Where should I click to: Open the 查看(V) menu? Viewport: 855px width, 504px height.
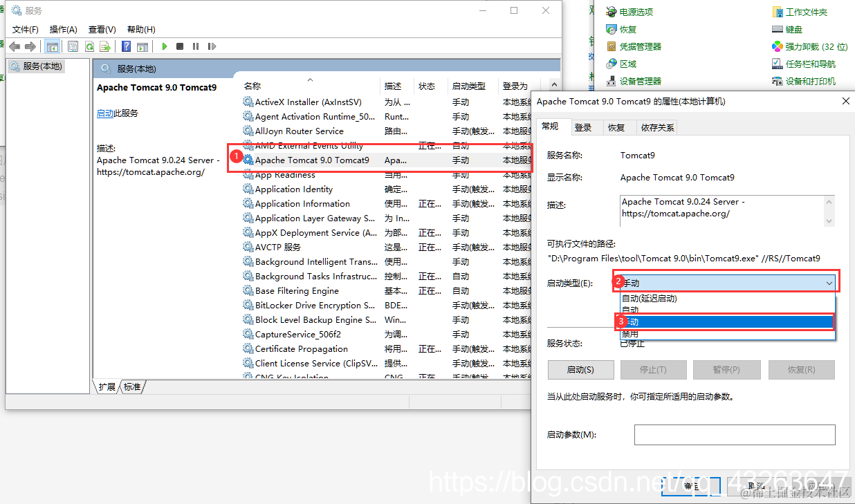(x=102, y=29)
